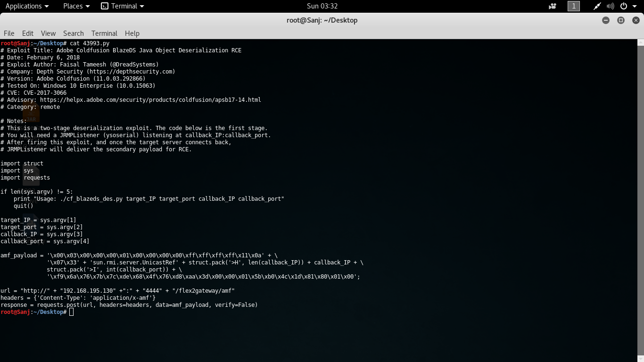Image resolution: width=644 pixels, height=362 pixels.
Task: Click the 'quit()' line
Action: 24,206
